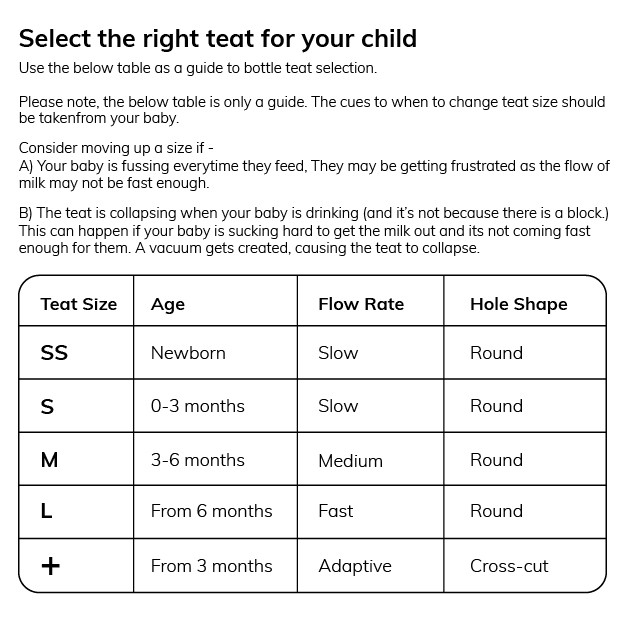Viewport: 625px width, 625px height.
Task: Click the Medium flow rate cell
Action: 350,461
